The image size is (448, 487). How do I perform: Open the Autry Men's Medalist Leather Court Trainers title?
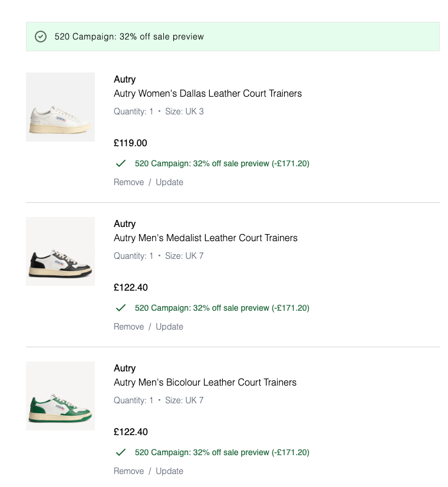206,238
